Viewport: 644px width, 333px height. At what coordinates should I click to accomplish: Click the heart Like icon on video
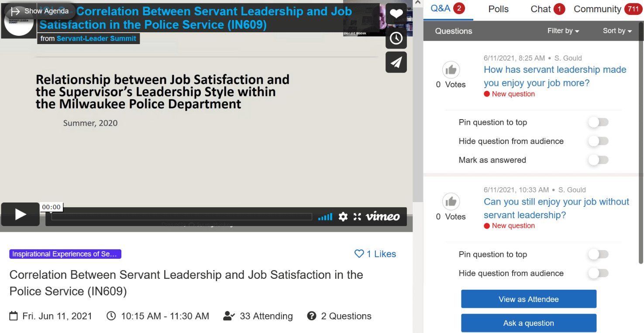pyautogui.click(x=396, y=14)
